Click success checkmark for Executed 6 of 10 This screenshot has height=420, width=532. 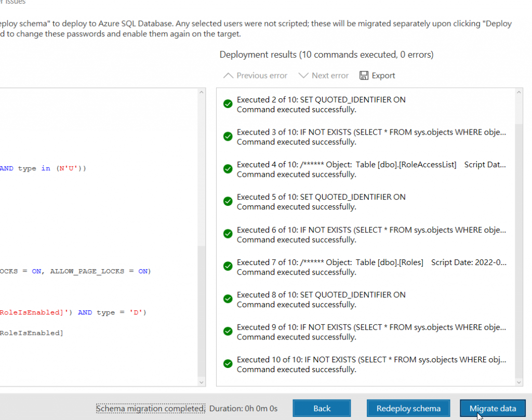[228, 234]
